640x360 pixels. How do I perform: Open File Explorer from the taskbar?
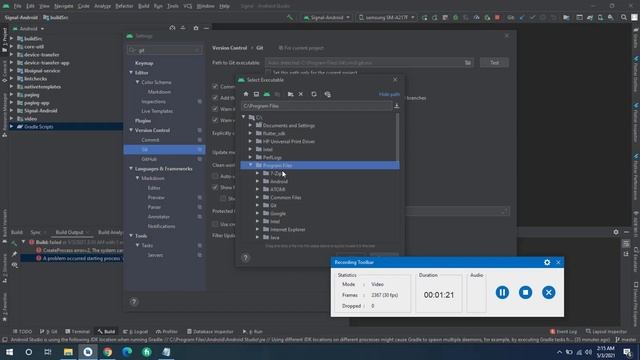pos(68,352)
